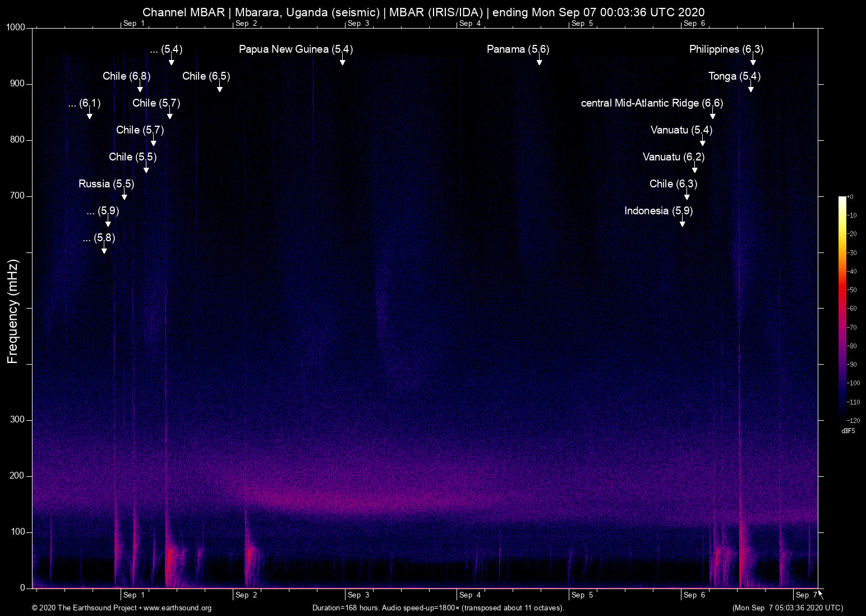Click the arrow under the Chile (6.5) label
The height and width of the screenshot is (616, 866).
click(x=219, y=88)
